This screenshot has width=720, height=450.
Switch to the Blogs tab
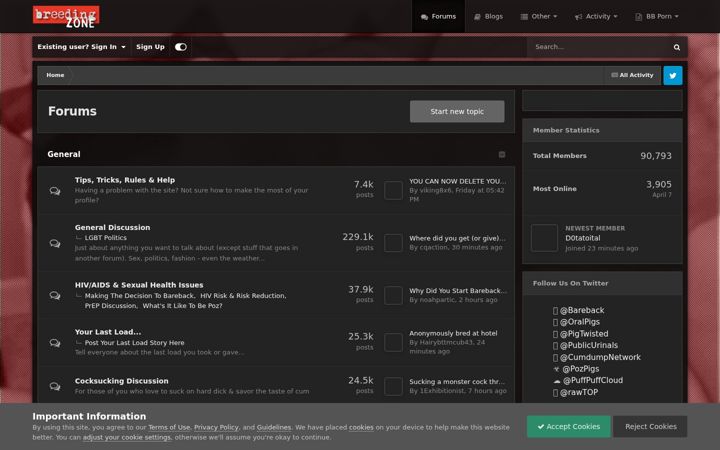click(x=489, y=17)
